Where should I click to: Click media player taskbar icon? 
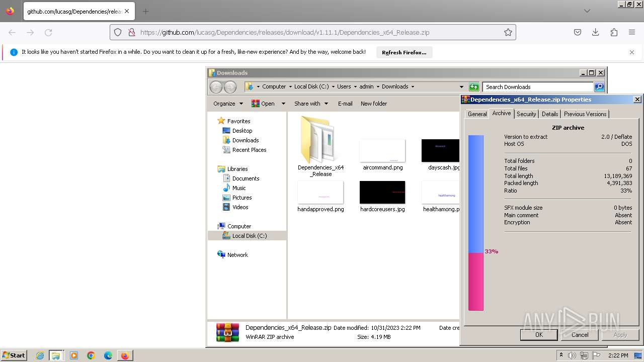[74, 355]
